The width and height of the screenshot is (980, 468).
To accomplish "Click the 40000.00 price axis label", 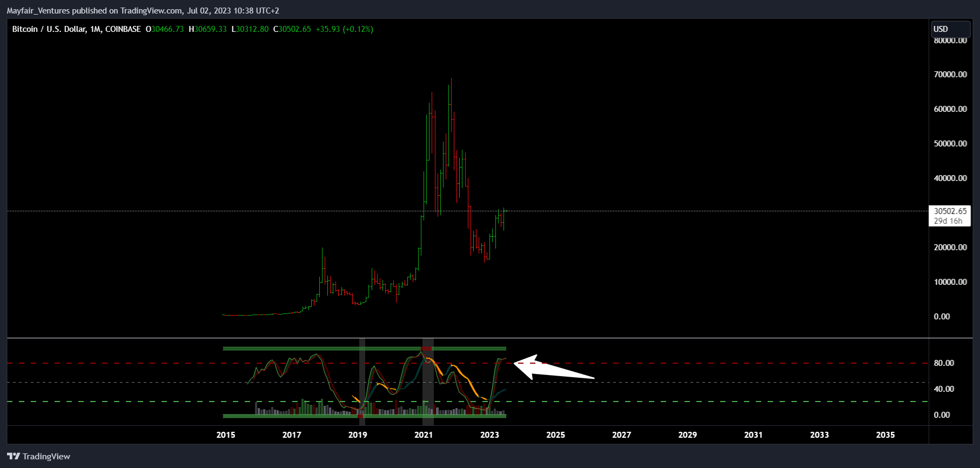I will 950,178.
